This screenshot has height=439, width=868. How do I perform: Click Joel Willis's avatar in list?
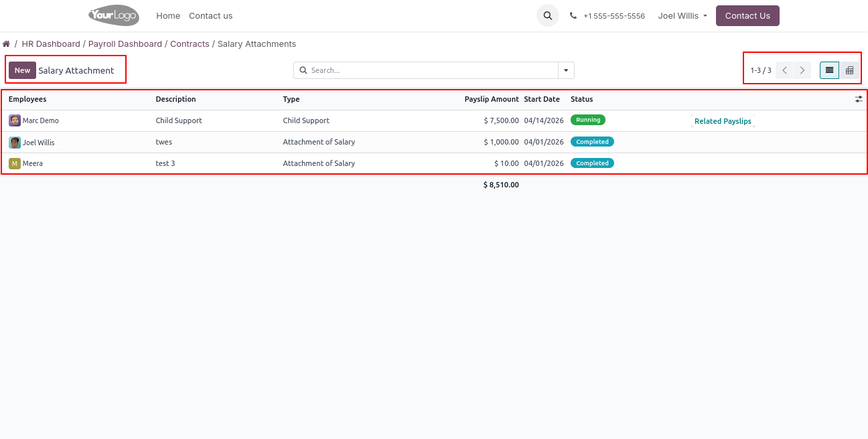click(15, 143)
